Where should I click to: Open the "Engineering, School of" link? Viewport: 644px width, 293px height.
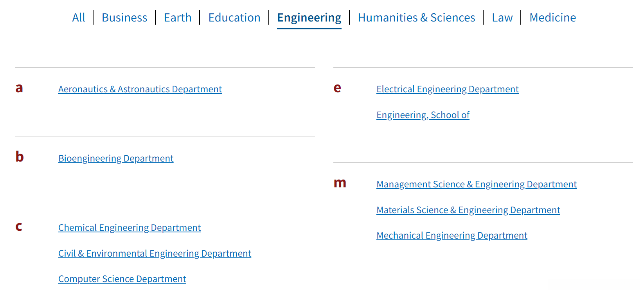pyautogui.click(x=423, y=115)
